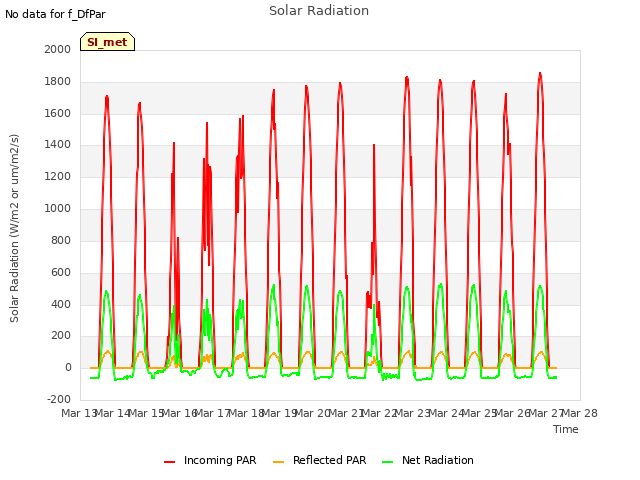Click the 2000 y-axis tick label
Viewport: 640px width, 480px height.
[x=58, y=49]
